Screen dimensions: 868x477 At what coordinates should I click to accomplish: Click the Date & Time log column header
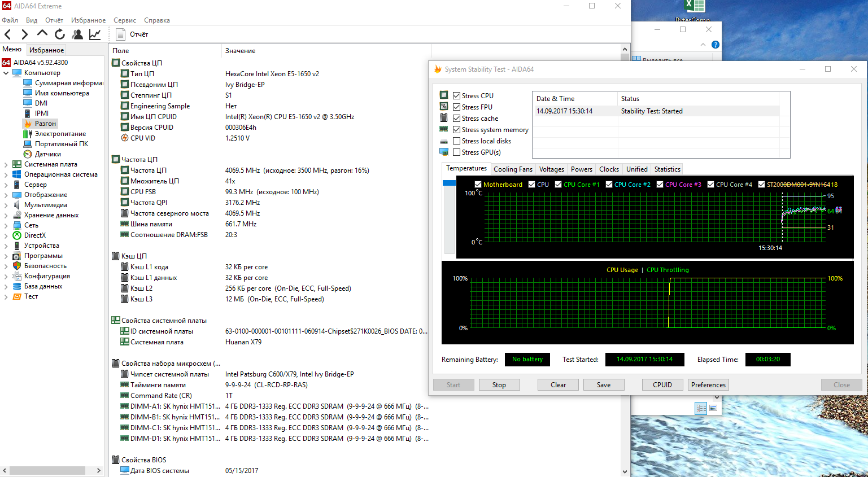click(575, 99)
